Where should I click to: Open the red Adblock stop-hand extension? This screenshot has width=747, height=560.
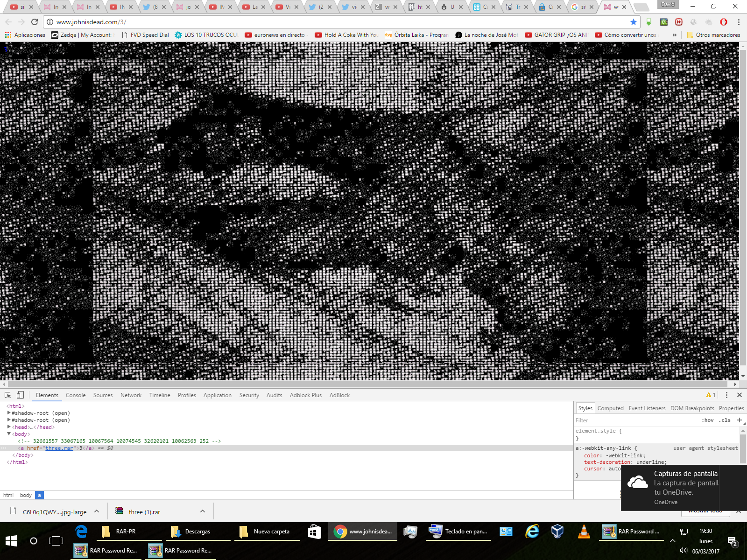[x=724, y=22]
